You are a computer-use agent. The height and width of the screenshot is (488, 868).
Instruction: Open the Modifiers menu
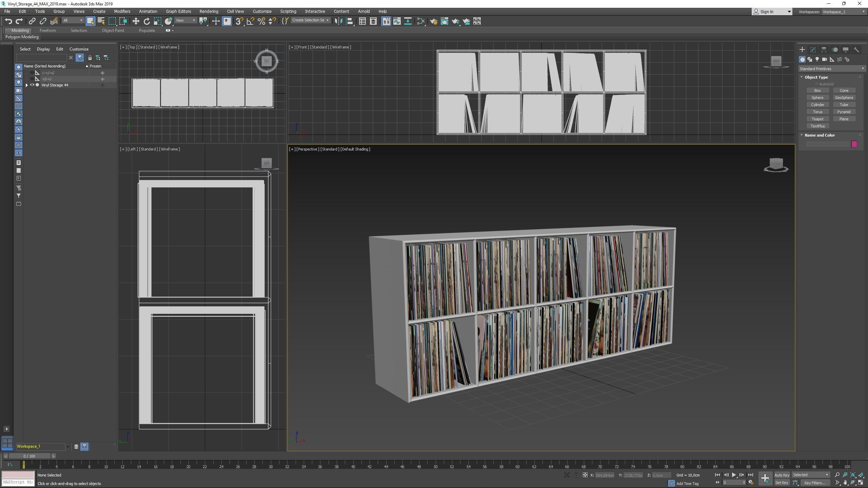[122, 12]
